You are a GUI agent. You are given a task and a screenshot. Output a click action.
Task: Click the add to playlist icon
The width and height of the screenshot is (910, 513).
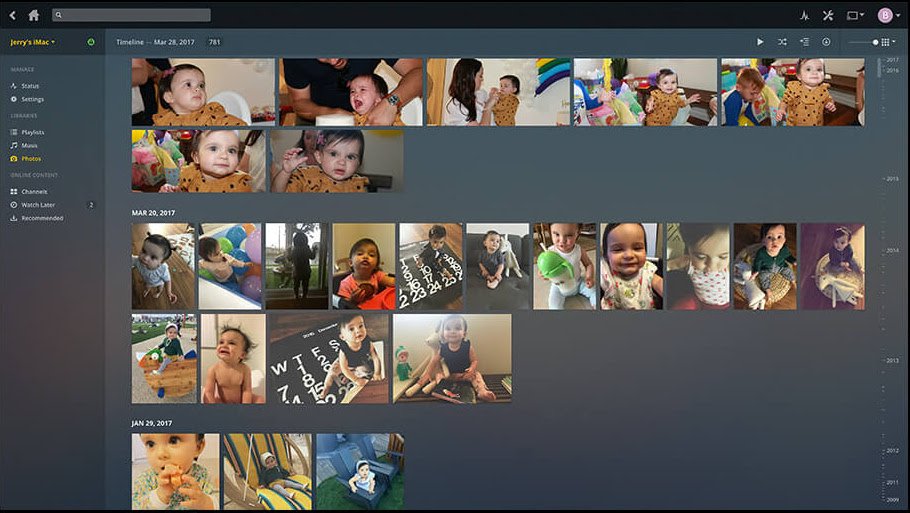pyautogui.click(x=804, y=42)
